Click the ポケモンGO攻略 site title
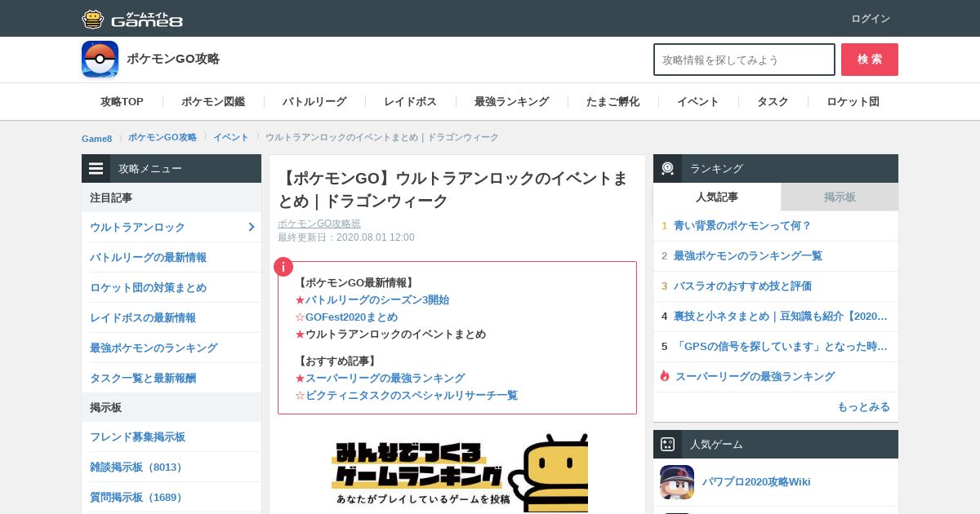 point(173,59)
